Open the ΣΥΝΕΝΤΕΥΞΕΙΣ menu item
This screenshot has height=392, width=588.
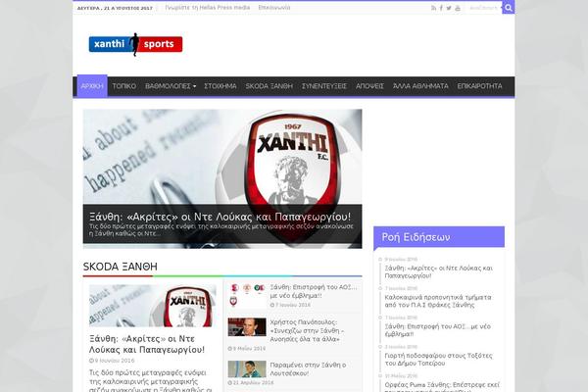(x=324, y=86)
